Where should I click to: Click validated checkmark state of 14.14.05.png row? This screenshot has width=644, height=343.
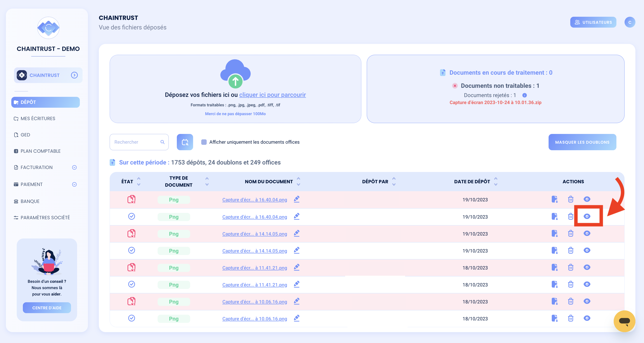pos(132,250)
